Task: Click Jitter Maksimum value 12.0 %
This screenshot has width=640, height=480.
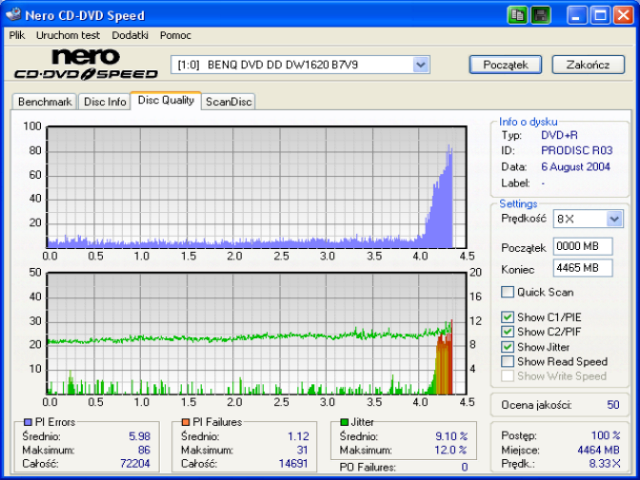Action: point(450,450)
